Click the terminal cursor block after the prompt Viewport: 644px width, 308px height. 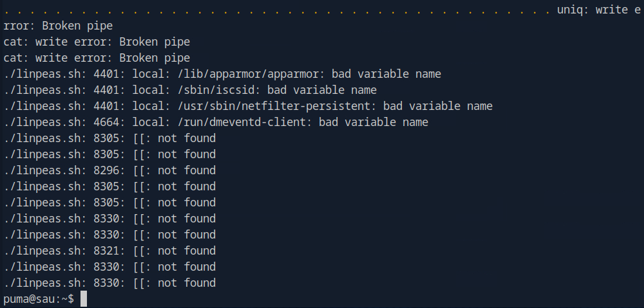[84, 299]
